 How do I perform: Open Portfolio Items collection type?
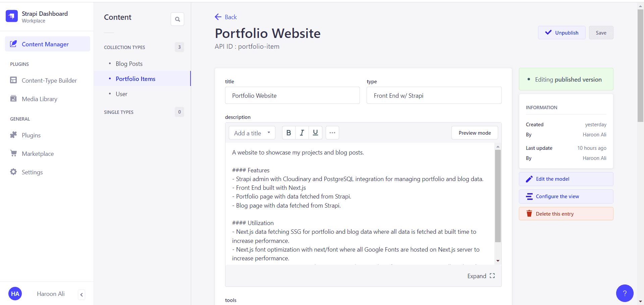(x=136, y=79)
